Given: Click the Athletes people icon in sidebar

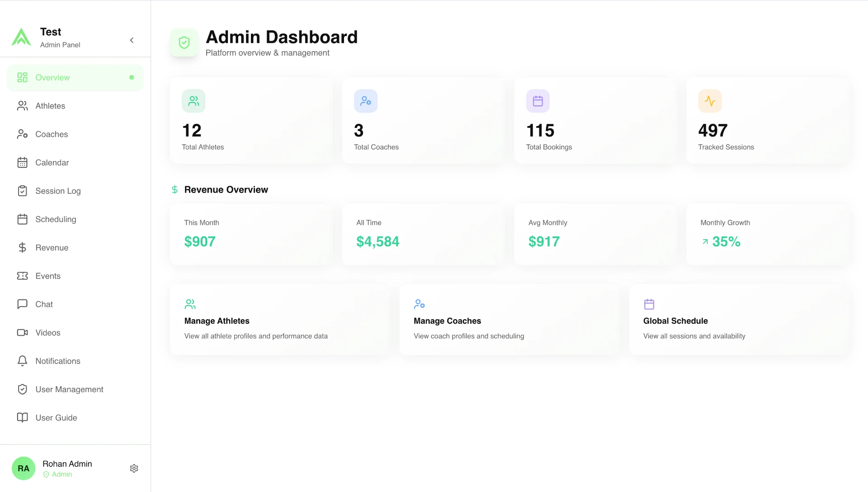Looking at the screenshot, I should coord(22,106).
